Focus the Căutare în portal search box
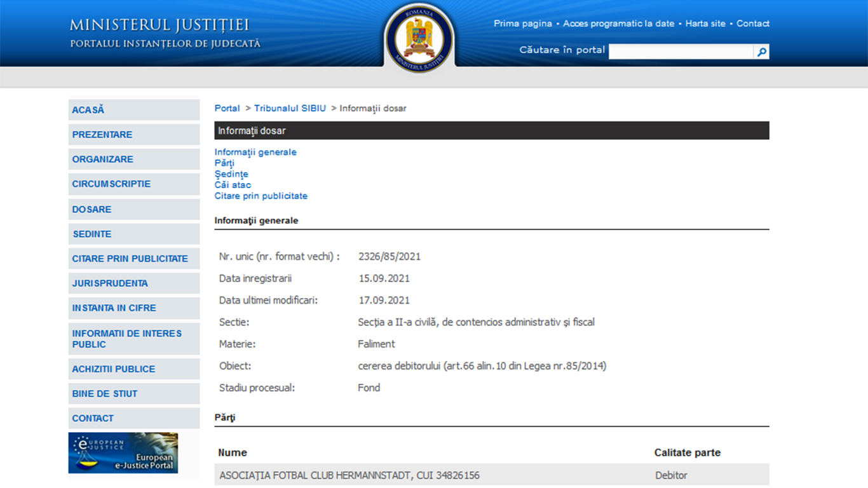 (x=681, y=52)
